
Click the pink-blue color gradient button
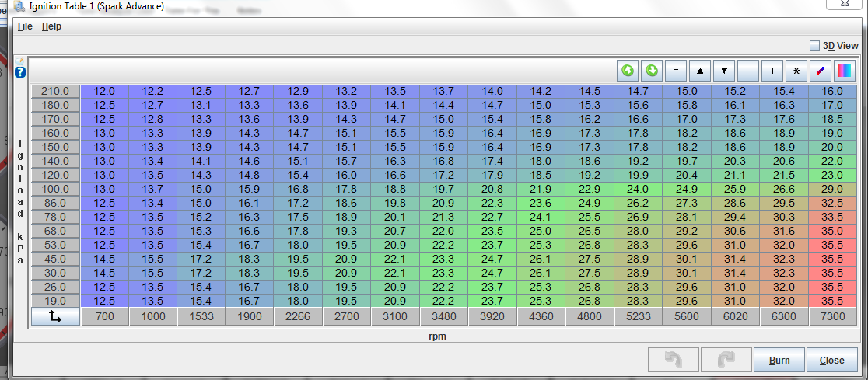(x=844, y=71)
